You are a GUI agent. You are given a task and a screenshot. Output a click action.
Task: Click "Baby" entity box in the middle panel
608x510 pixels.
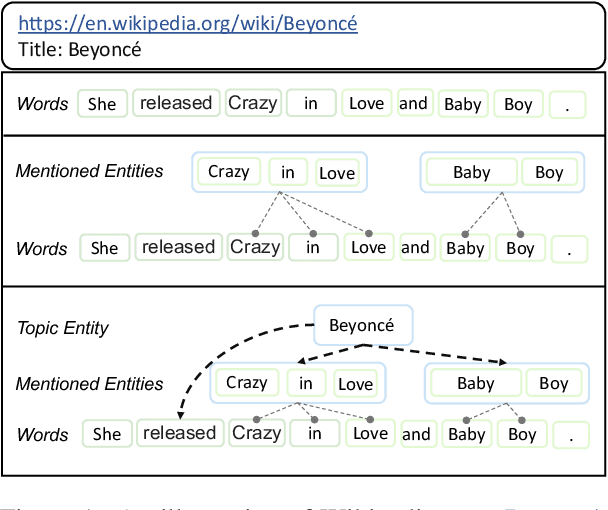click(472, 172)
